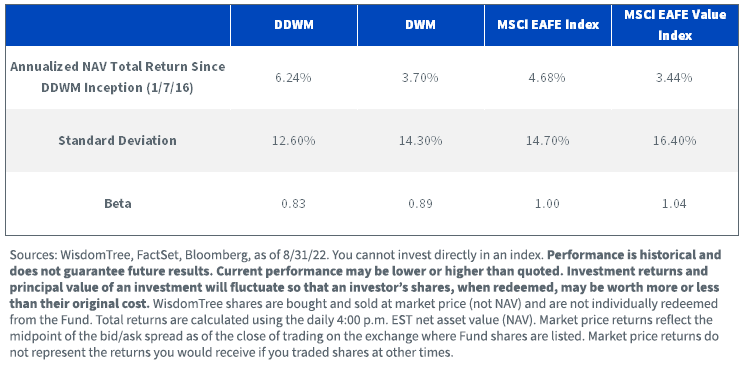This screenshot has width=744, height=371.
Task: Select DDWM standard deviation 12.60%
Action: coord(294,140)
